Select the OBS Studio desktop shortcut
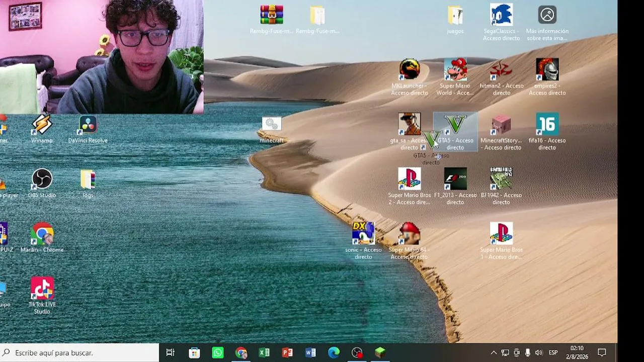This screenshot has width=644, height=362. (x=42, y=179)
